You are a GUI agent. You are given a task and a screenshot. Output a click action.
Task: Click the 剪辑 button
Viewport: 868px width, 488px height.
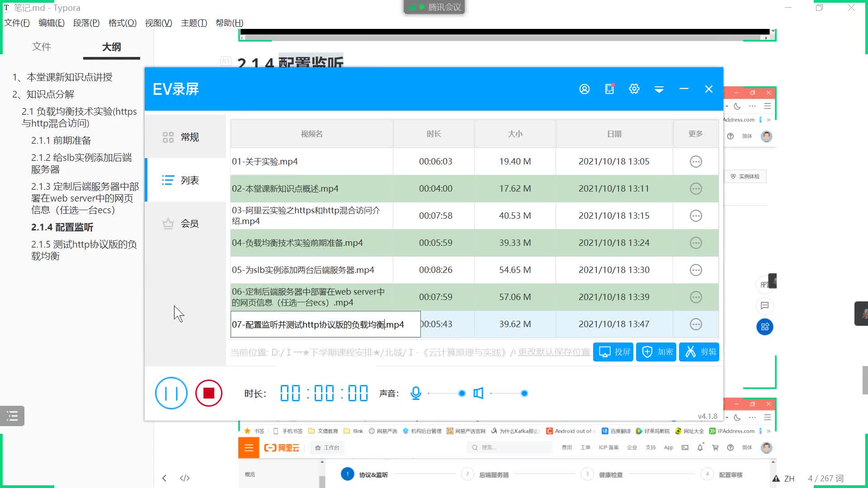699,352
